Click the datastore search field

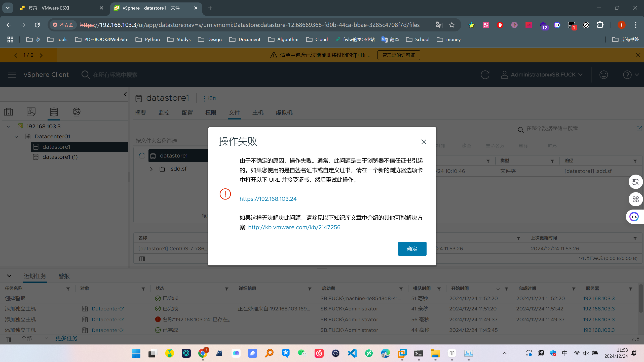coord(578,129)
